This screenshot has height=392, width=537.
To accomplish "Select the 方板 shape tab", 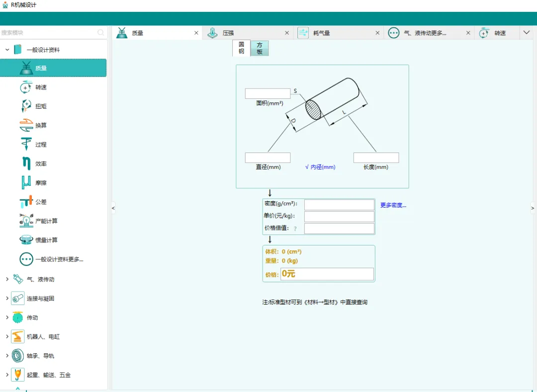I will click(260, 48).
